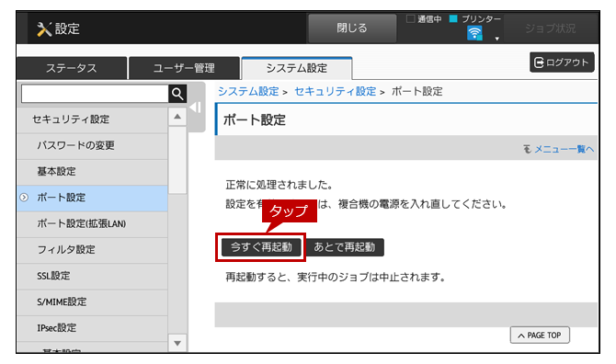This screenshot has width=616, height=364.
Task: Click into the sidebar search field
Action: (x=95, y=94)
